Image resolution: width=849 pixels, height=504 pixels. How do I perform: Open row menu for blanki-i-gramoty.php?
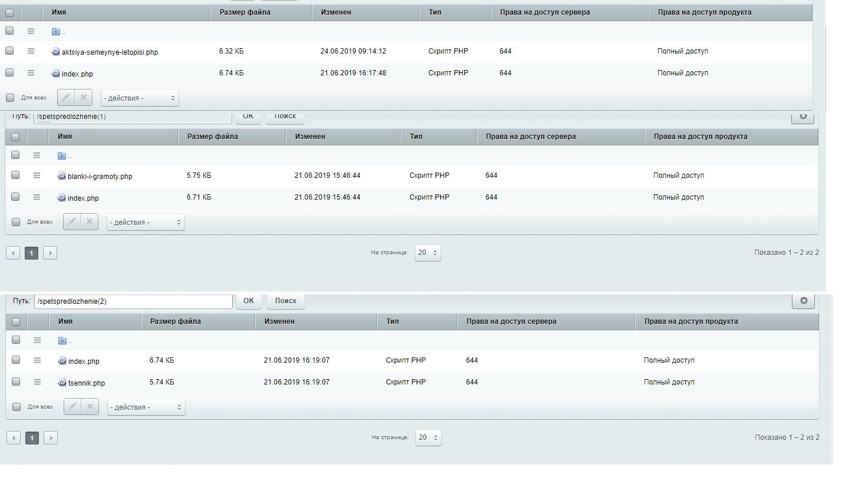(x=37, y=175)
